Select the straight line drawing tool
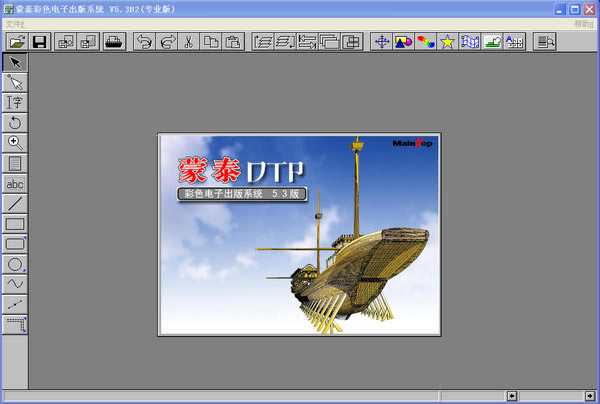The image size is (600, 404). click(15, 204)
